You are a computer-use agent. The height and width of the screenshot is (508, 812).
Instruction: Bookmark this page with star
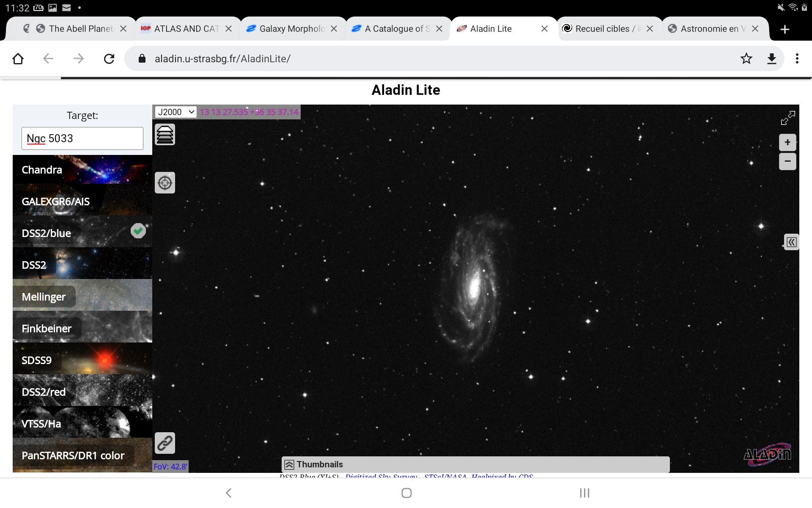pyautogui.click(x=746, y=58)
